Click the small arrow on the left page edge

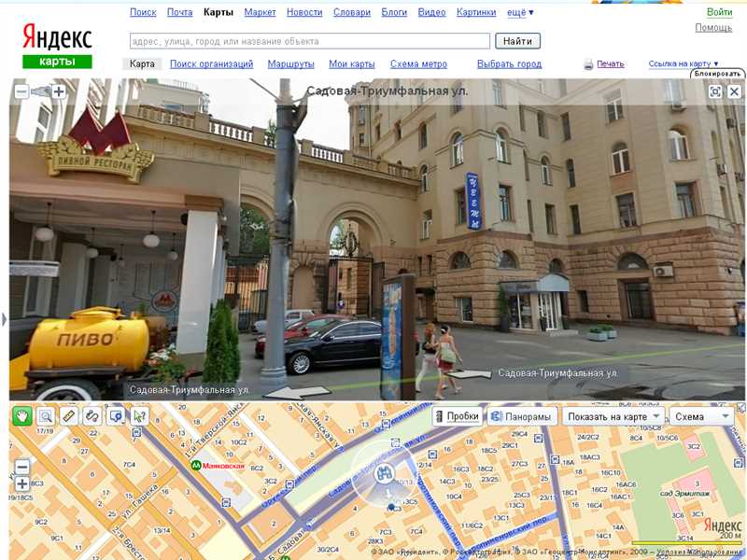pos(5,319)
